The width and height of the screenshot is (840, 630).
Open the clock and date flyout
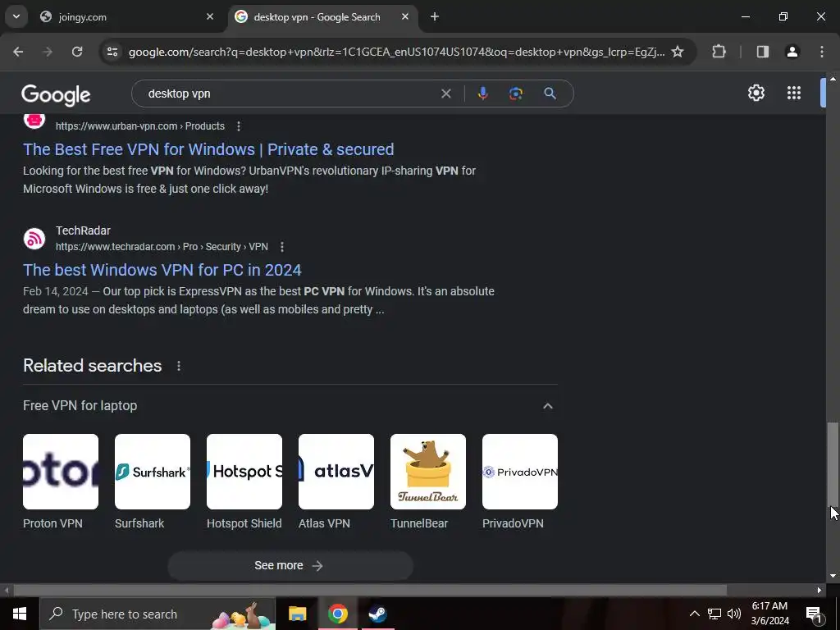point(769,614)
